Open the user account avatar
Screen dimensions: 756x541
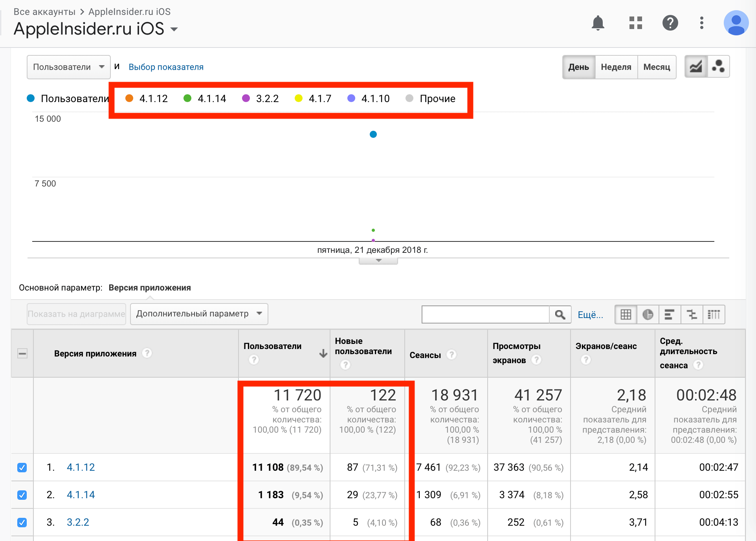[736, 23]
